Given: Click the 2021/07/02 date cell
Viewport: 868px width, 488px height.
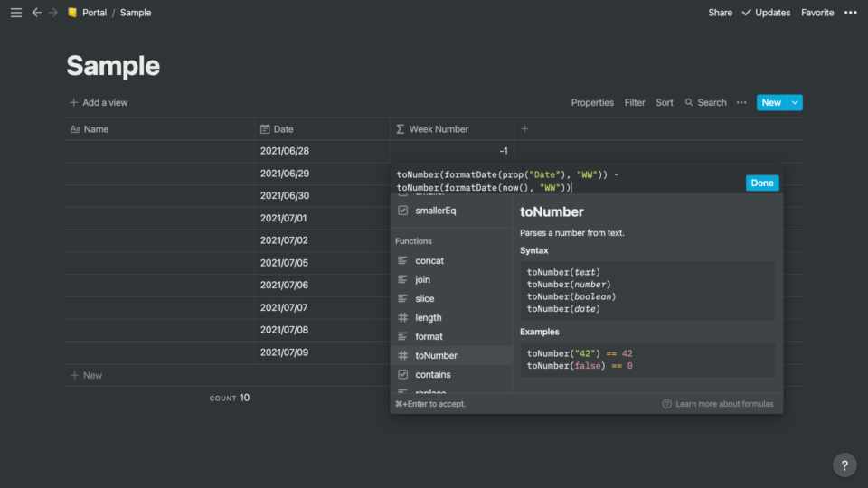Looking at the screenshot, I should point(322,240).
